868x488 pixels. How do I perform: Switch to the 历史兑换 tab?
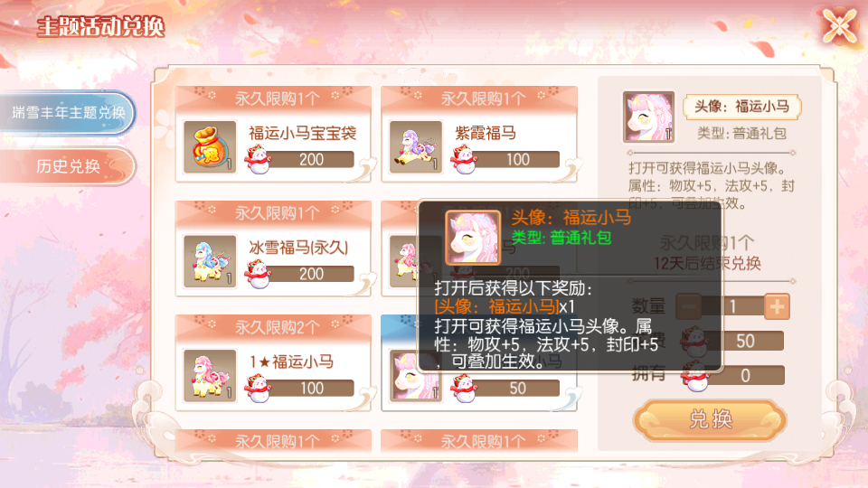[68, 166]
